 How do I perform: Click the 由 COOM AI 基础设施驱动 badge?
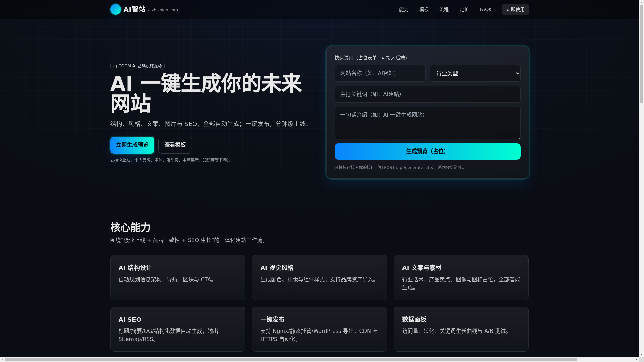coord(137,66)
